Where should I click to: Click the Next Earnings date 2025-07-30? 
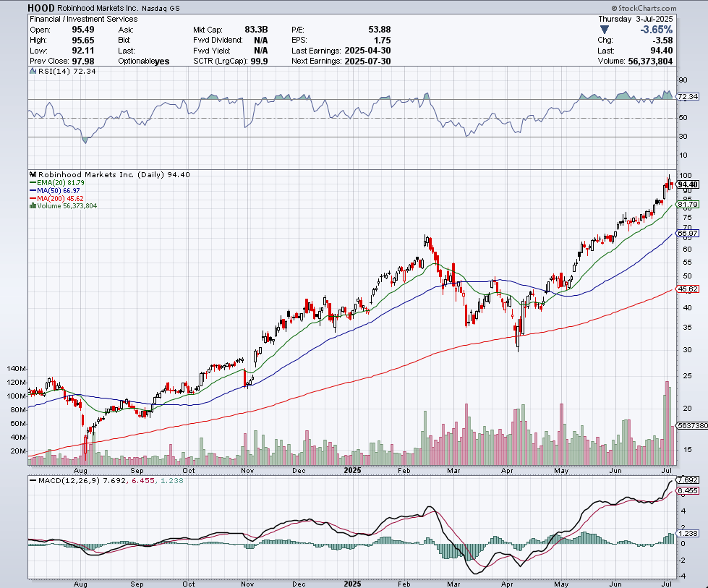pos(367,61)
